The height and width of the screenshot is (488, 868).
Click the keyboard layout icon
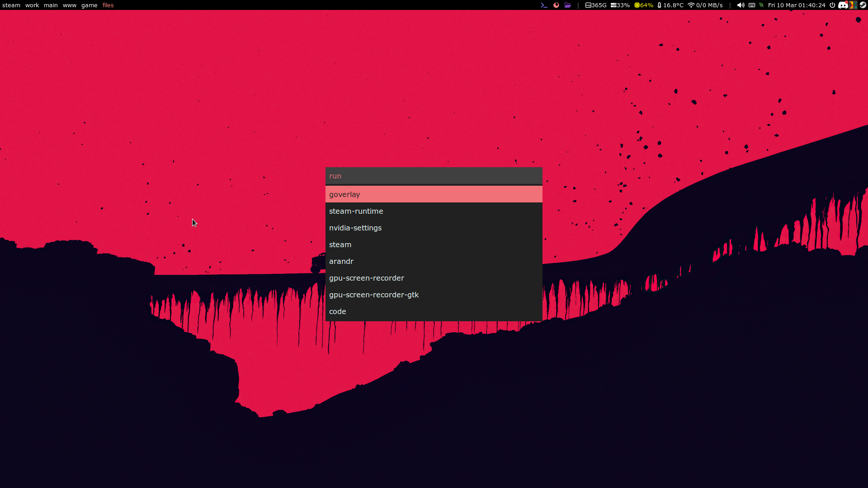(x=752, y=5)
